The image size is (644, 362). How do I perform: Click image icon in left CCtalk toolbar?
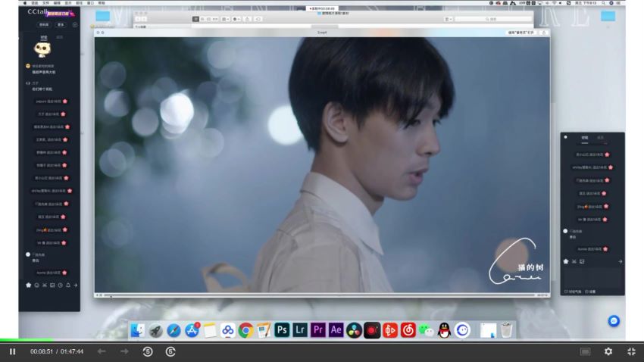[x=52, y=286]
